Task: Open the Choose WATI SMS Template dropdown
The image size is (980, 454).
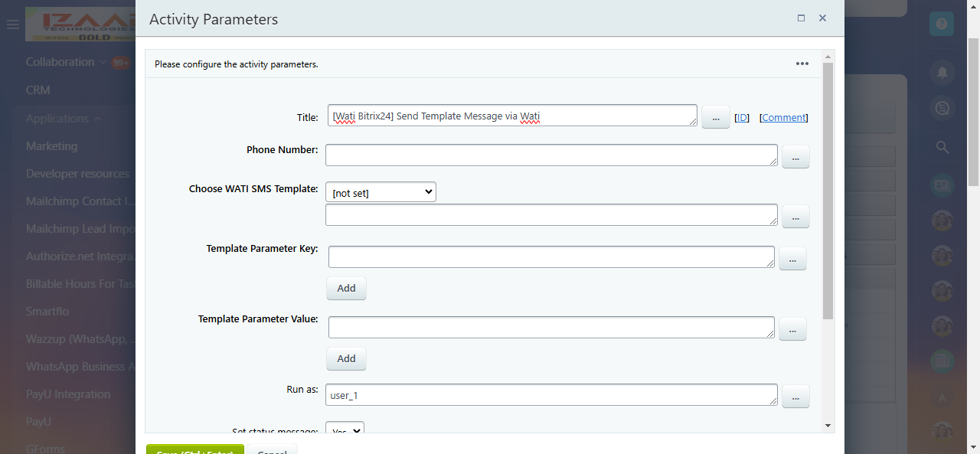Action: (381, 192)
